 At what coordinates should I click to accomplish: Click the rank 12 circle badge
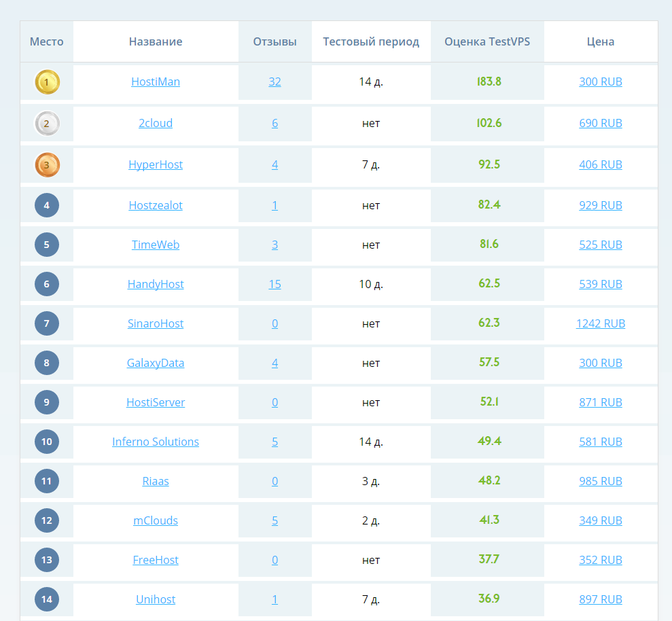pyautogui.click(x=47, y=520)
